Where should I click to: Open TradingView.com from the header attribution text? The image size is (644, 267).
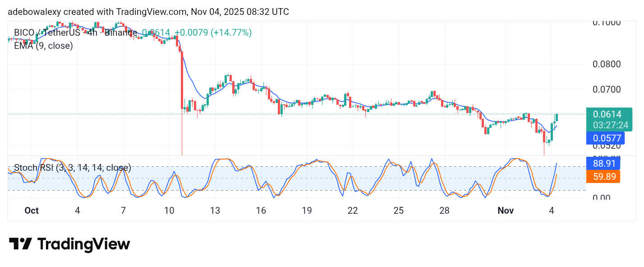pos(149,11)
